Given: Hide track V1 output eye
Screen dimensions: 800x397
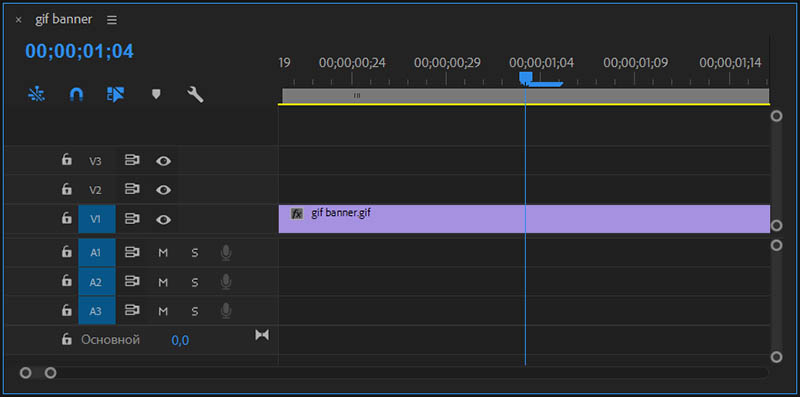Looking at the screenshot, I should click(163, 220).
